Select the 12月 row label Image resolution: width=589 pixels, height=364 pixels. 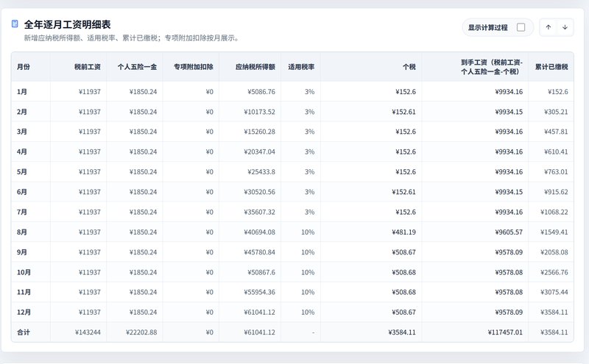(x=24, y=313)
